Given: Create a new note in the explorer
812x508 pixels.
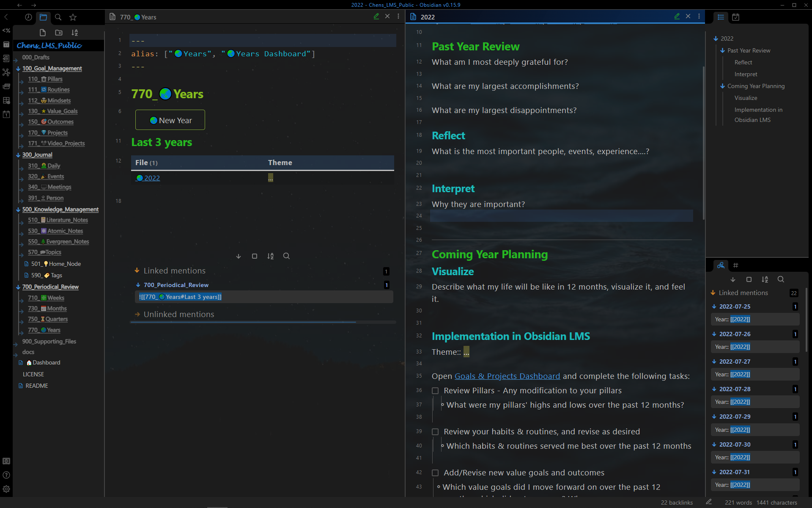Looking at the screenshot, I should (43, 33).
